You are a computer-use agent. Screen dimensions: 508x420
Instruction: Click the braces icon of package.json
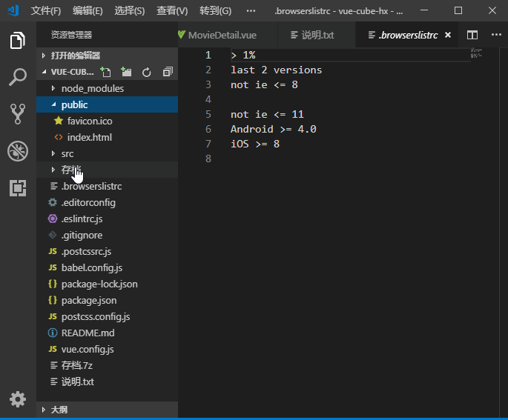53,300
